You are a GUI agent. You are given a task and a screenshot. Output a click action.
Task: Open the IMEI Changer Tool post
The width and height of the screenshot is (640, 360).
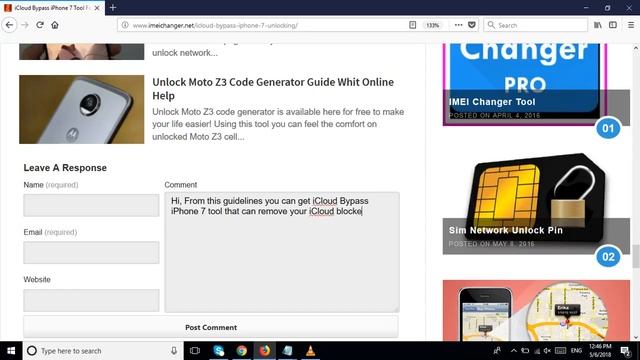492,102
